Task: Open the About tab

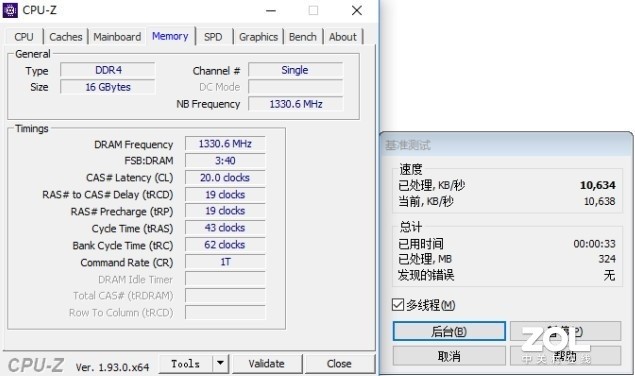Action: [x=343, y=37]
